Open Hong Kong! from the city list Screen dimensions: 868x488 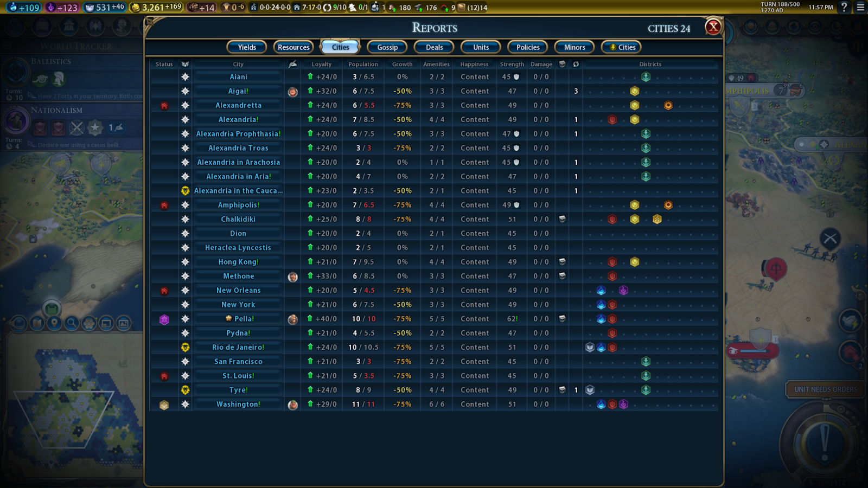238,262
